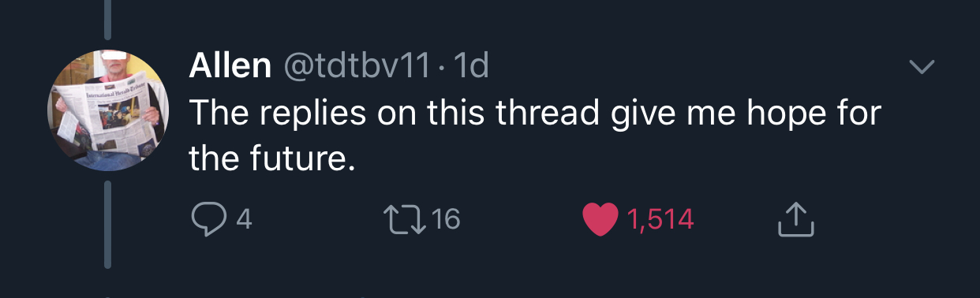Click the empty area right of share icon
Screen dimensions: 980x298
[x=892, y=219]
